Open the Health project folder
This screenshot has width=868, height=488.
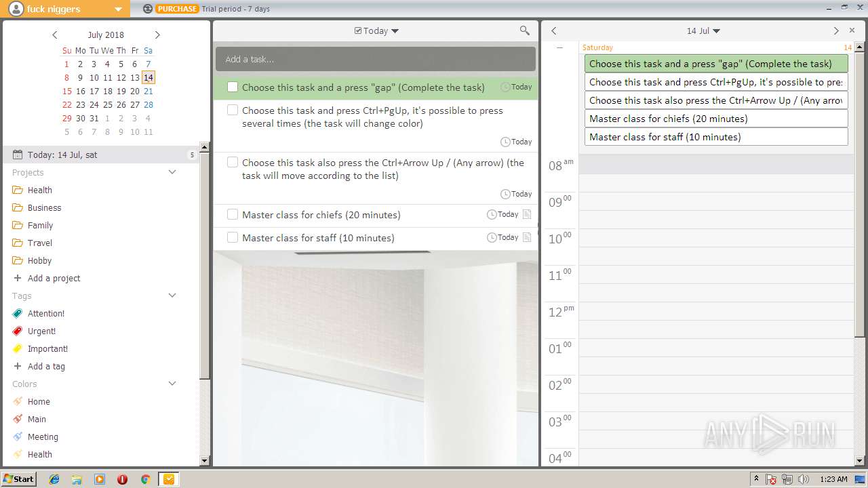[39, 190]
